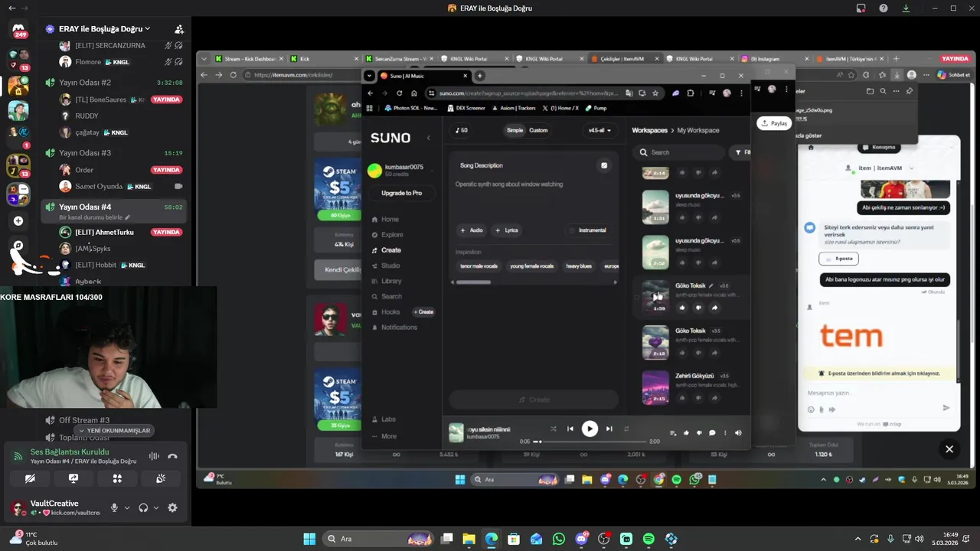
Task: Open the v4.5-all model dropdown in Suno
Action: click(599, 130)
